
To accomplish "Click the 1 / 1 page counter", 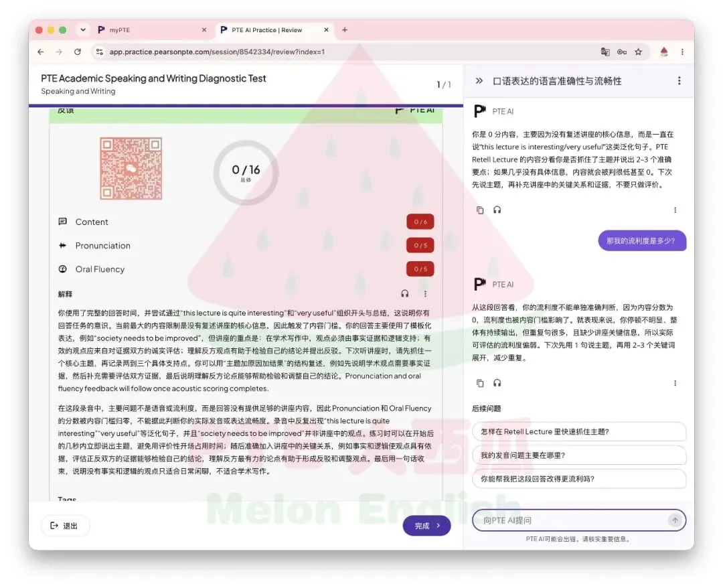I will (x=444, y=84).
